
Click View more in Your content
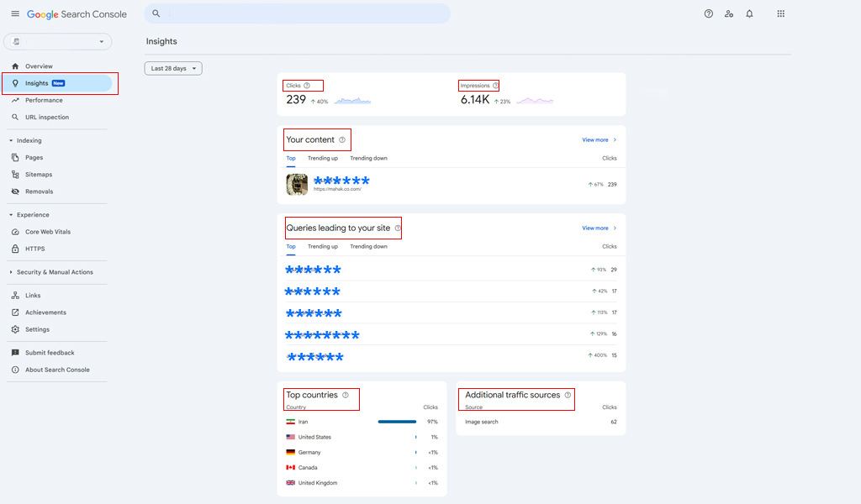tap(599, 140)
